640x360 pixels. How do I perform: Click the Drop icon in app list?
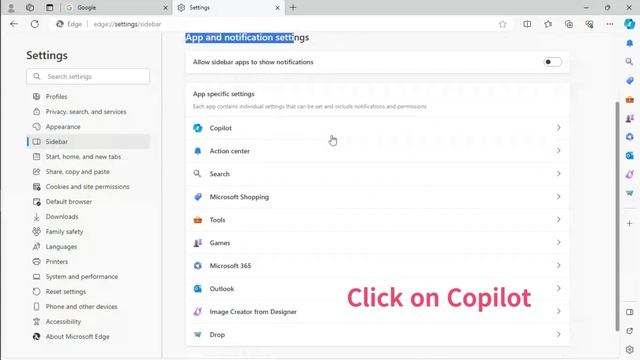click(198, 334)
